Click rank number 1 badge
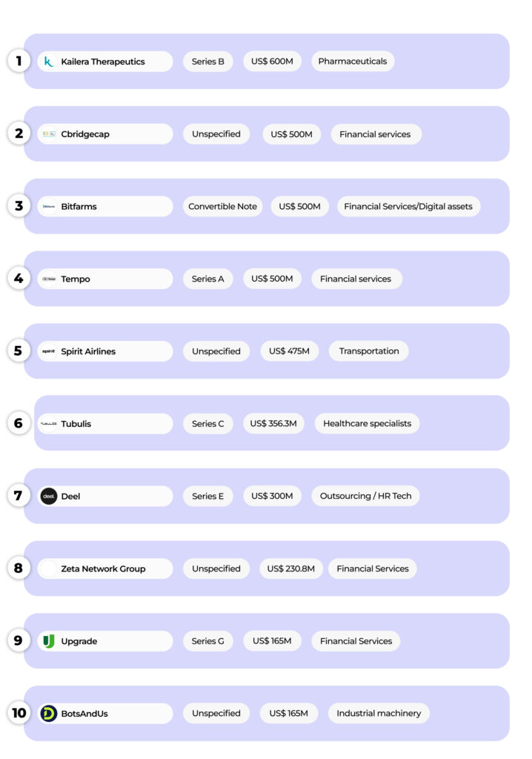 (x=19, y=61)
